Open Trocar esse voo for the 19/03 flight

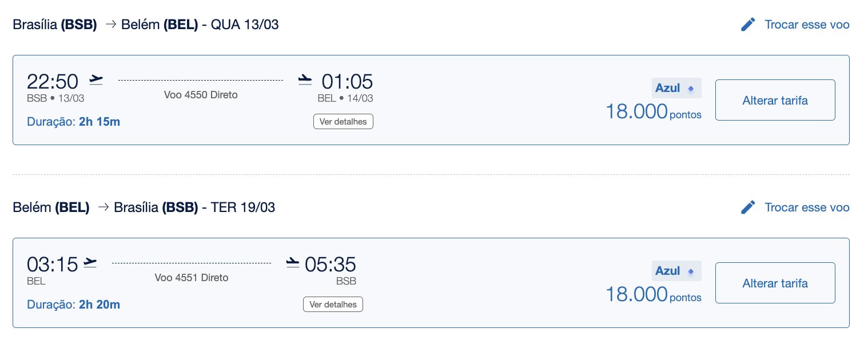coord(807,207)
